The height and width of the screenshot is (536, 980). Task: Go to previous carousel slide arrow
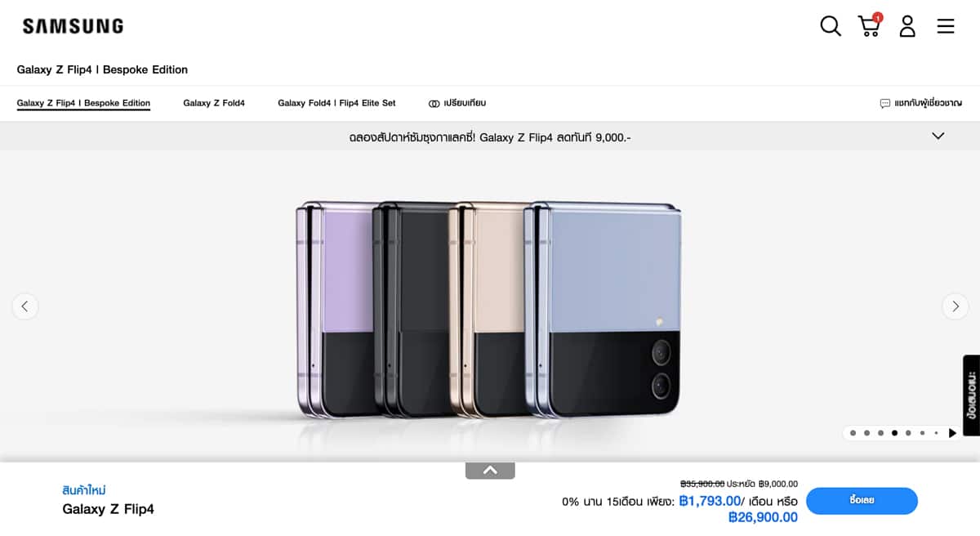pyautogui.click(x=24, y=306)
